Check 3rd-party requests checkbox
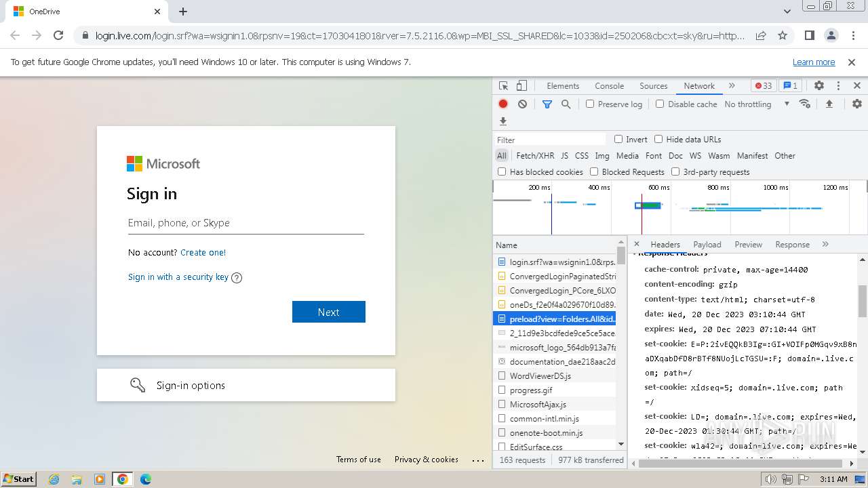 click(675, 171)
